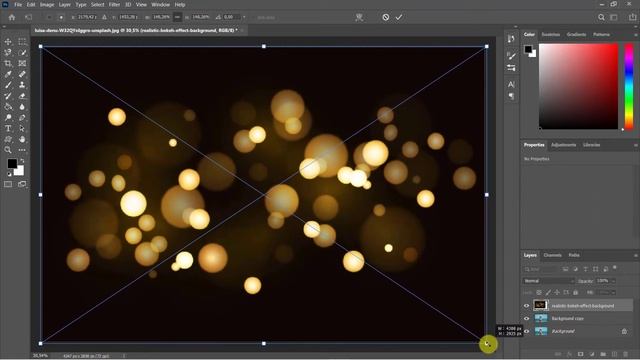640x360 pixels.
Task: Open the Share icon at top right
Action: (632, 17)
